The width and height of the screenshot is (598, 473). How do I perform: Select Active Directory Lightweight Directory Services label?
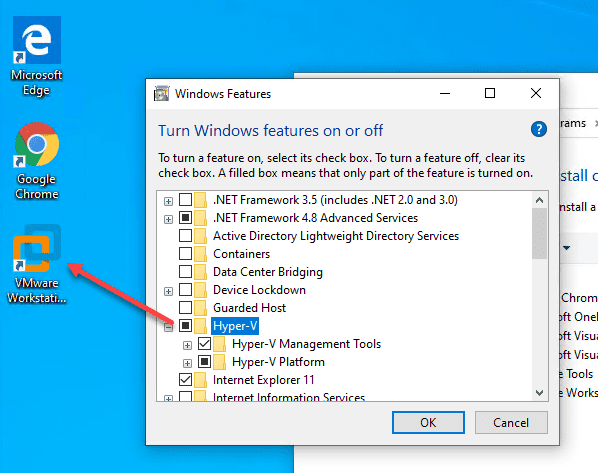pyautogui.click(x=336, y=236)
